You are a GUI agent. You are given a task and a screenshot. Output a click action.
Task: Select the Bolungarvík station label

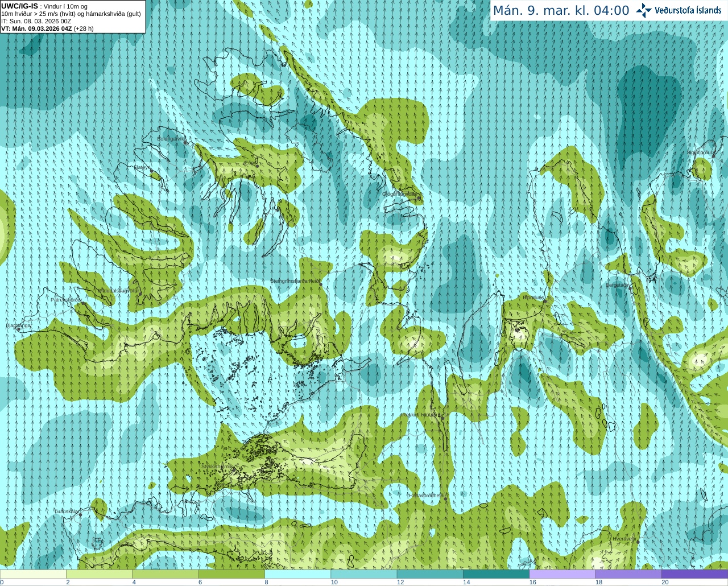(171, 139)
